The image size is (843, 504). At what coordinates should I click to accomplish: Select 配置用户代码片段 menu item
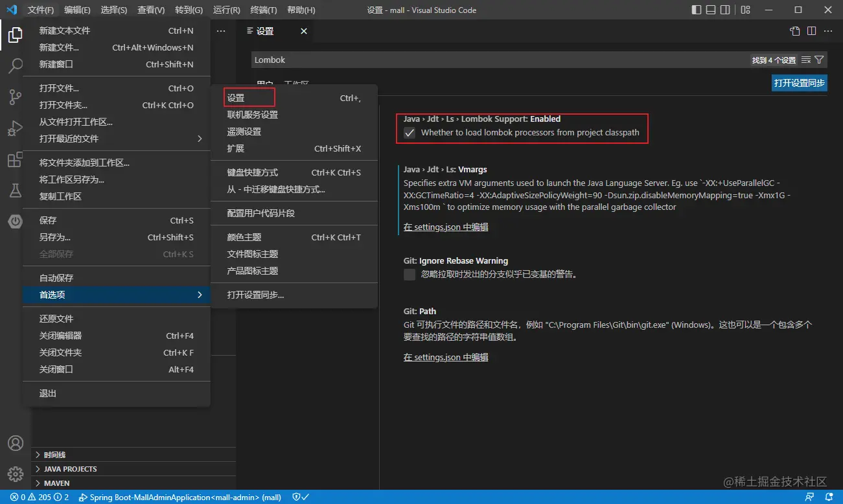(294, 213)
